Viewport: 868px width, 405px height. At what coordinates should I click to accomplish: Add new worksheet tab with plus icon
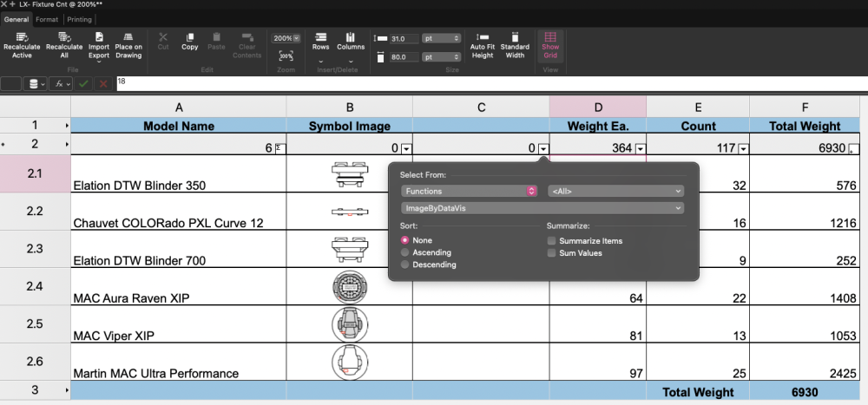(12, 4)
